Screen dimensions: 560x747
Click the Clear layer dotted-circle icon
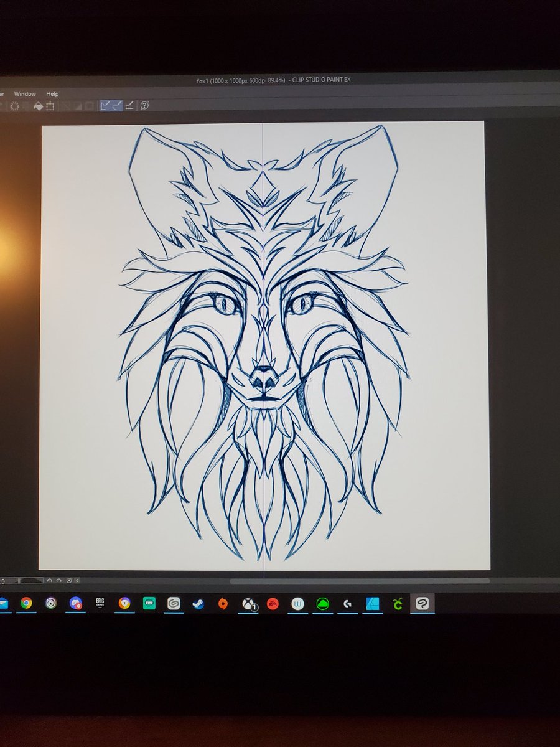pos(14,106)
